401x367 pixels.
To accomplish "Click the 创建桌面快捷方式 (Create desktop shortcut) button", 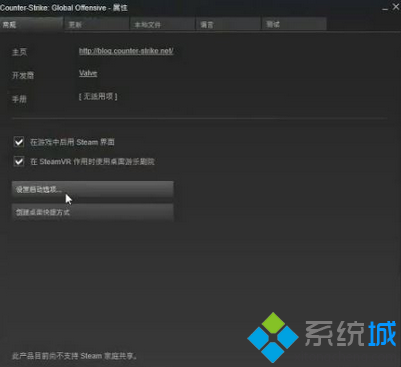I will click(93, 212).
